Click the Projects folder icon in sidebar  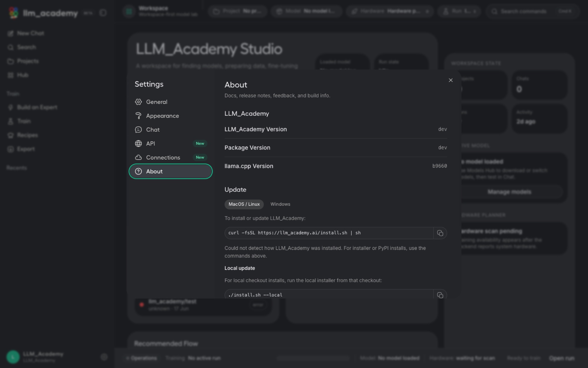(x=11, y=61)
